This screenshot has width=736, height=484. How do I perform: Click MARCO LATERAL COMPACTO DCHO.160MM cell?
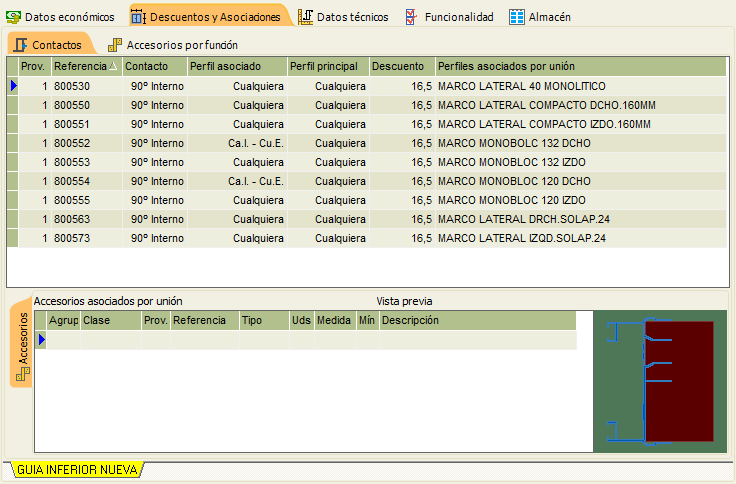[x=581, y=105]
